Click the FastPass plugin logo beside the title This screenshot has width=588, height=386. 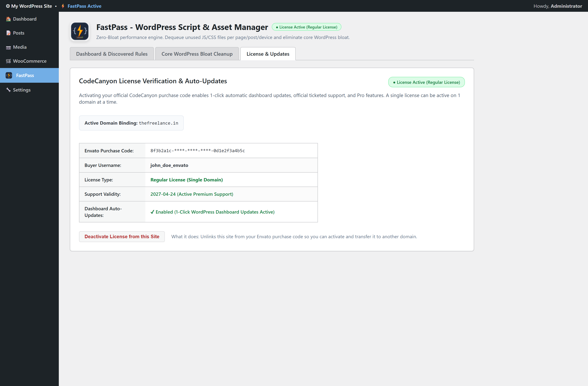coord(80,31)
